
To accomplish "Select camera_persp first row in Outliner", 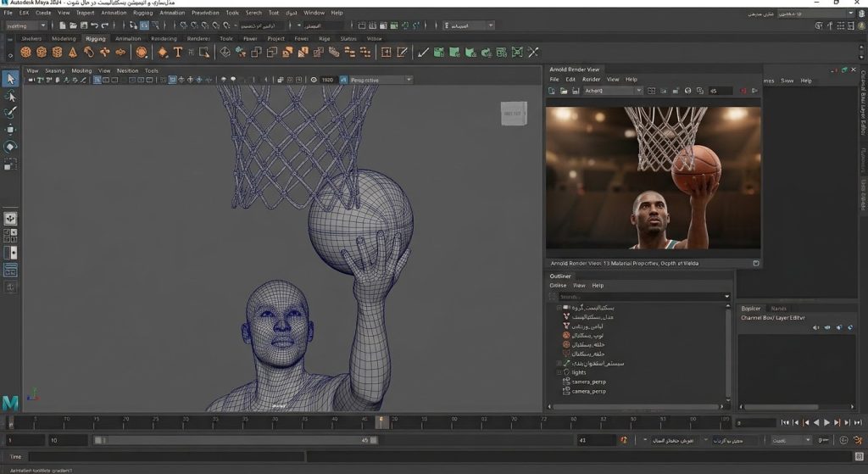I will [x=588, y=382].
